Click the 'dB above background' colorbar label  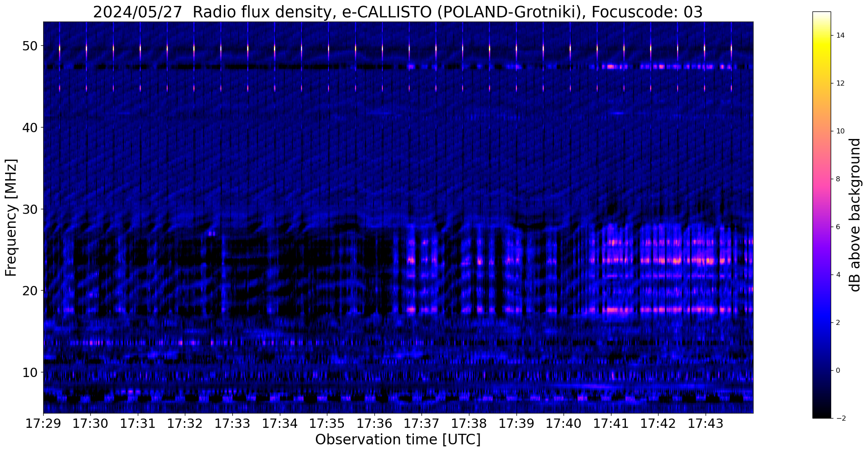[855, 215]
